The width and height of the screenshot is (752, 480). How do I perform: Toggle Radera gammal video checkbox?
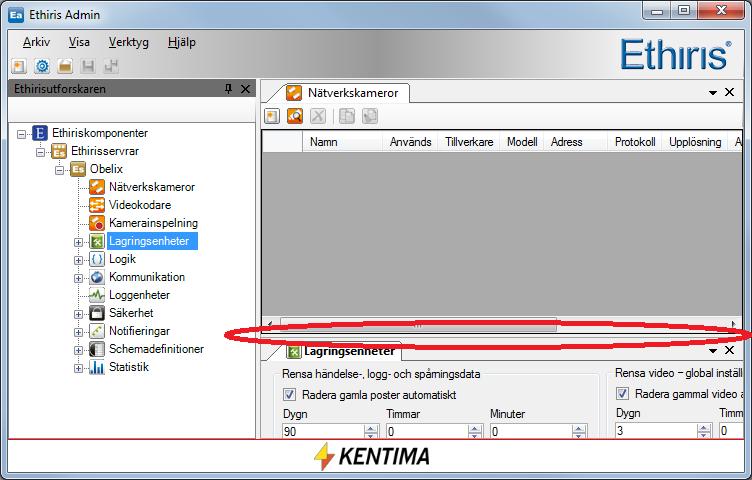622,394
